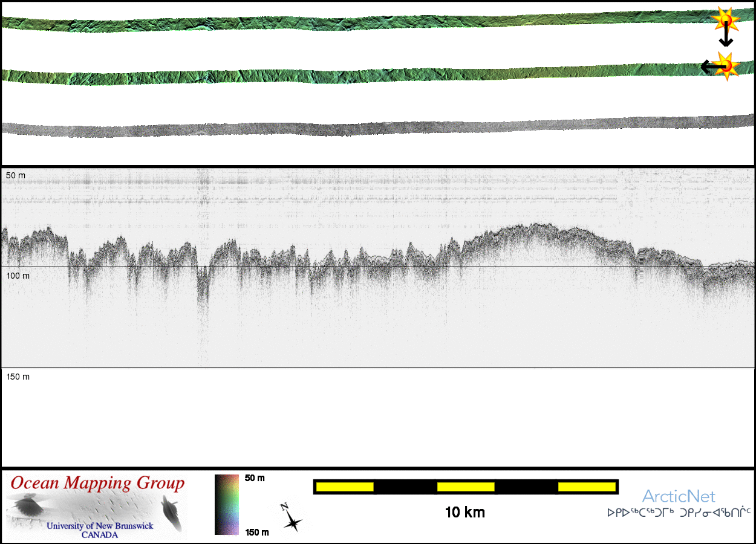Screen dimensions: 756x544
Task: Click the yellow-black distance scale bar
Action: pos(465,487)
